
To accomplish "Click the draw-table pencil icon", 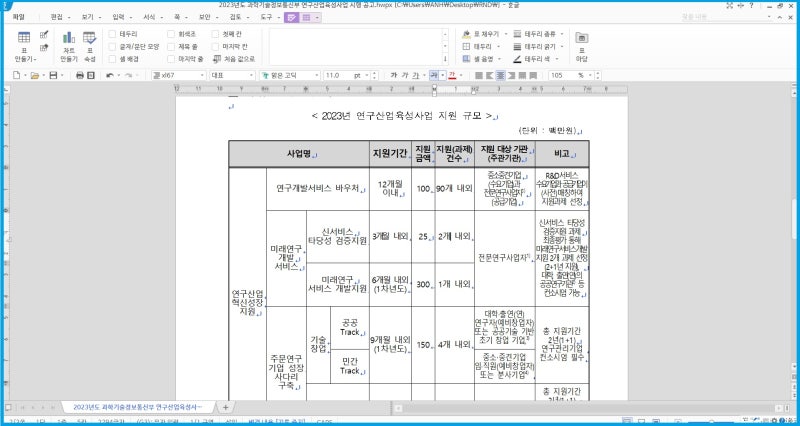I will [44, 35].
